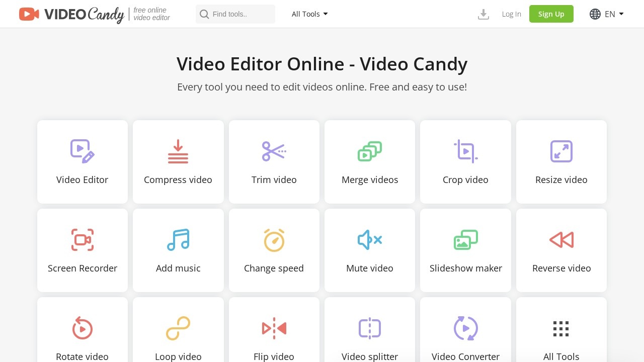Click the Slideshow maker label
Screen dimensions: 644x362
[466, 268]
